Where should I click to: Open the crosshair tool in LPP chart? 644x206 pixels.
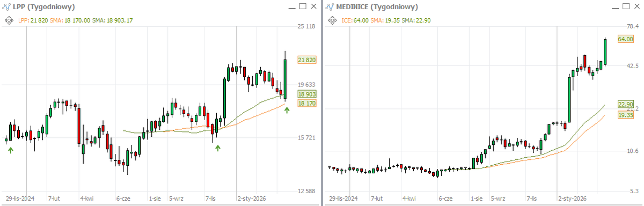9,20
